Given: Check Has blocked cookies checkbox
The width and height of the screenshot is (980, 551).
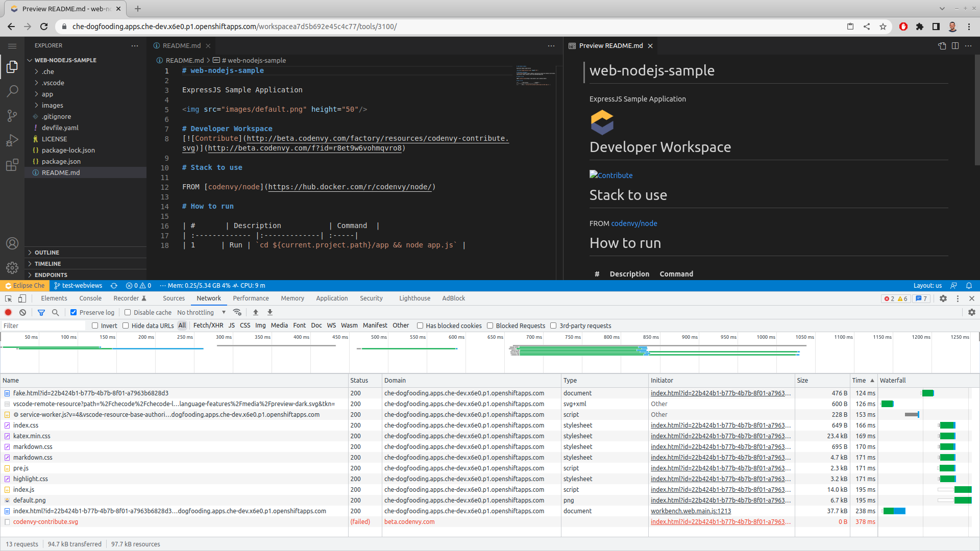Looking at the screenshot, I should pyautogui.click(x=420, y=325).
